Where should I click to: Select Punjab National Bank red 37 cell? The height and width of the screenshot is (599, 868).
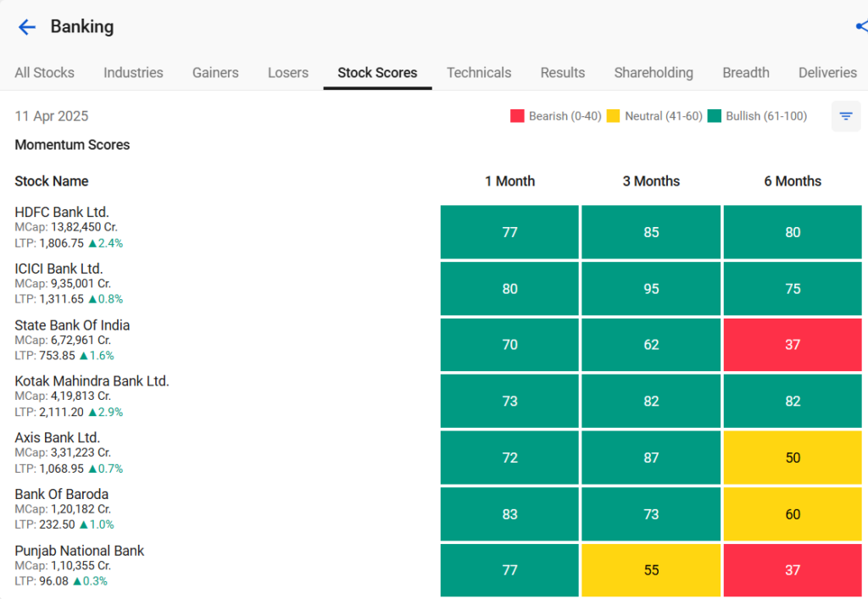(793, 570)
